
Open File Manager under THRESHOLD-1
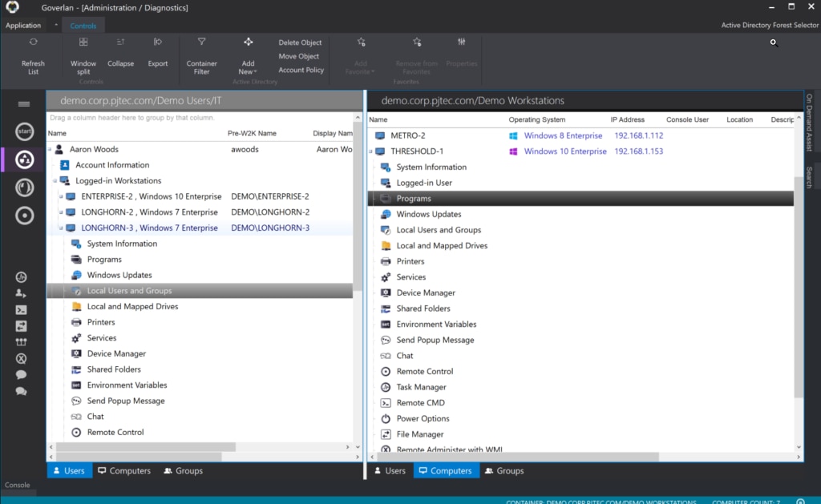[420, 433]
